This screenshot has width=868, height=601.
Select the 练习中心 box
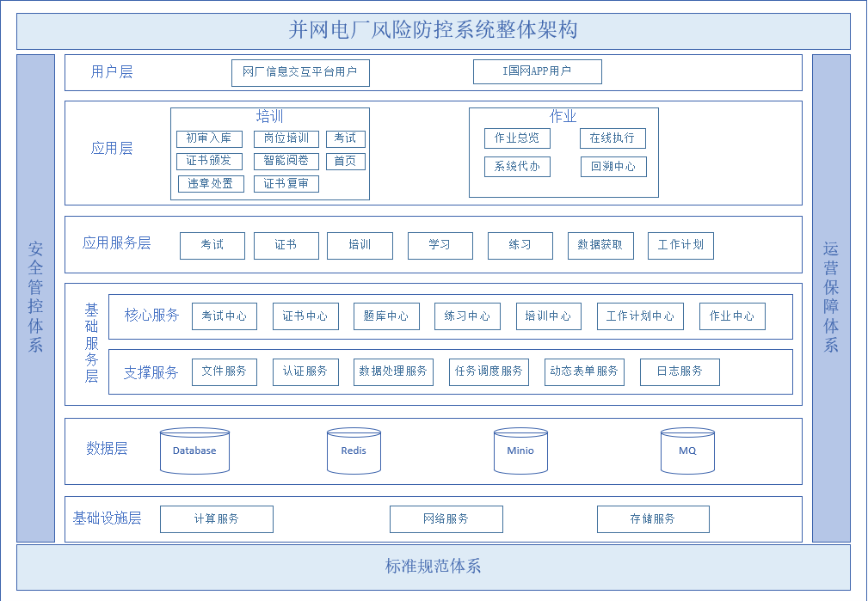point(467,316)
